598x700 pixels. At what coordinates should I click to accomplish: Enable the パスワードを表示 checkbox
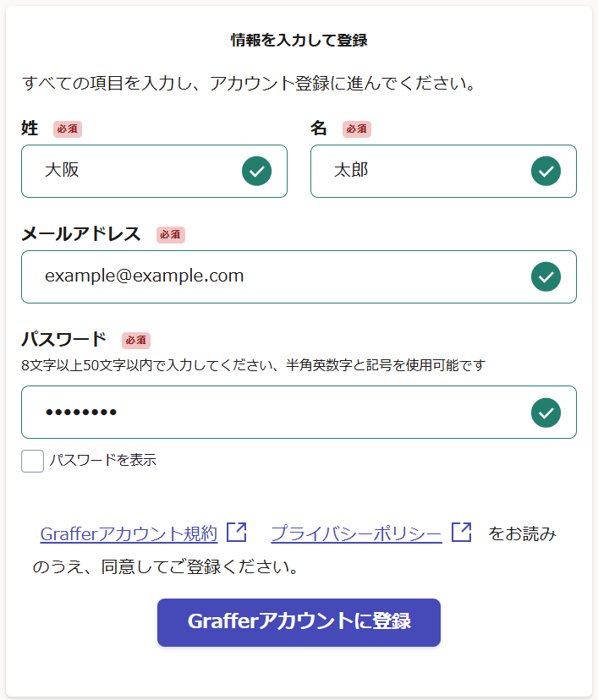(x=32, y=461)
